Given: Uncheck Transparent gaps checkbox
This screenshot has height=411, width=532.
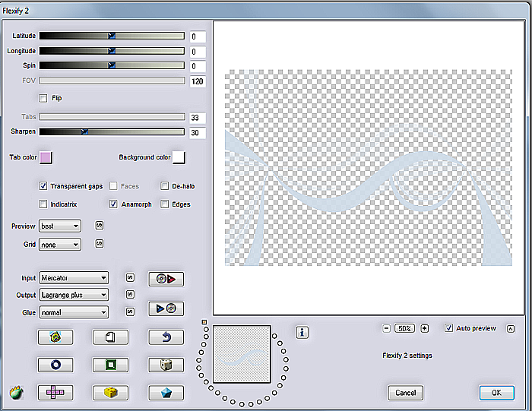Looking at the screenshot, I should [x=43, y=186].
